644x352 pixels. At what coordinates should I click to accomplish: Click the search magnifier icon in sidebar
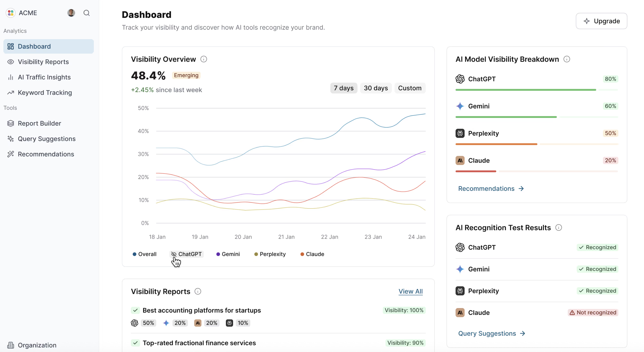point(87,13)
